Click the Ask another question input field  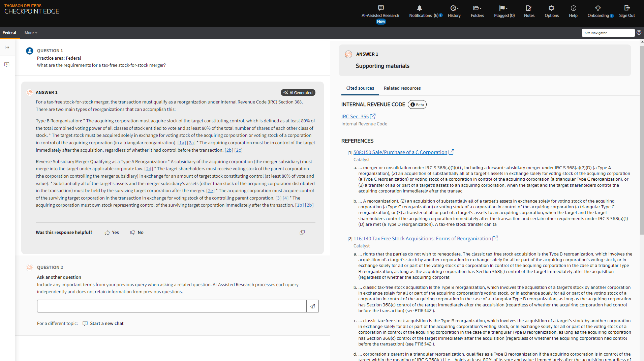[172, 306]
